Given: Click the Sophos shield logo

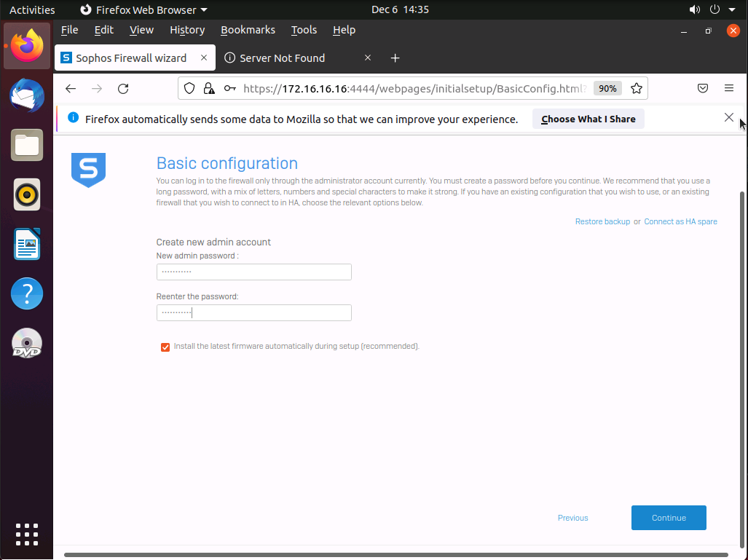Looking at the screenshot, I should (x=88, y=170).
